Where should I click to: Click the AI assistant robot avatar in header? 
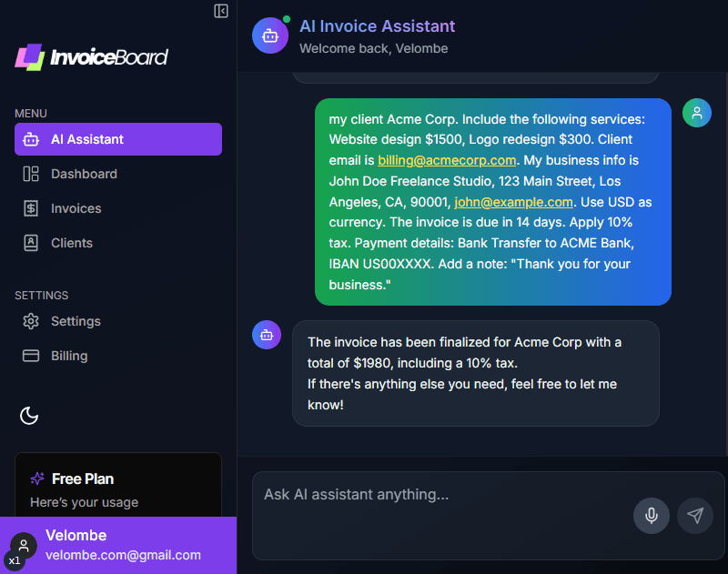[x=270, y=36]
